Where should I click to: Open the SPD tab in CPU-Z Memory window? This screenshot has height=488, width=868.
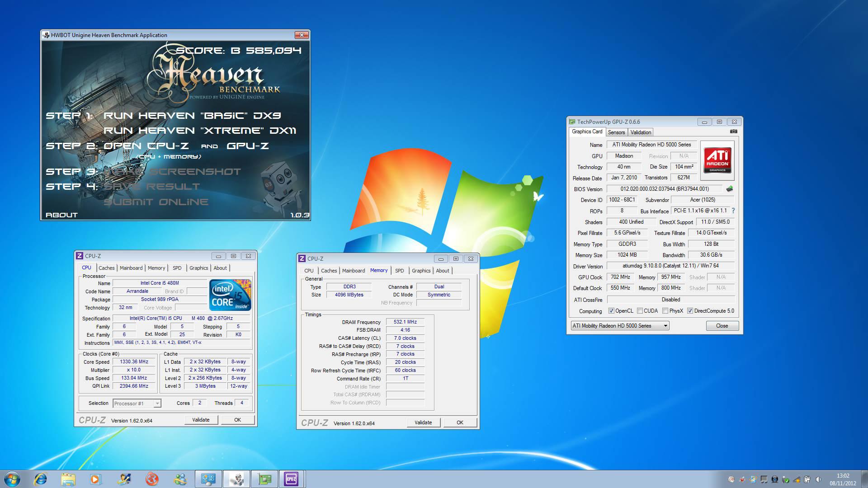[x=400, y=271]
